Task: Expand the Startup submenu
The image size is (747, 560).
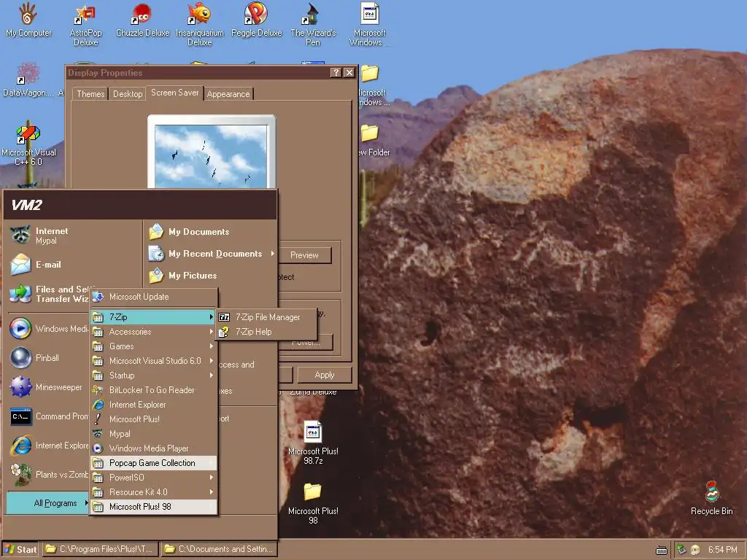Action: 153,376
